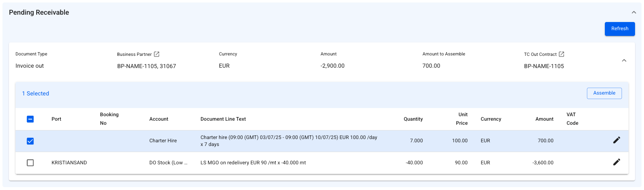Click the Booking No column header
The width and height of the screenshot is (644, 190).
click(109, 119)
